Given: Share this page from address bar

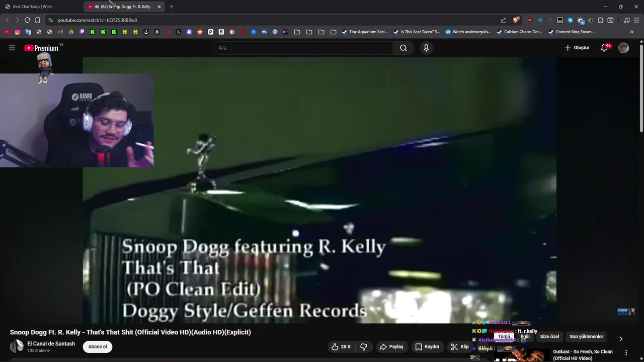Looking at the screenshot, I should (x=503, y=20).
